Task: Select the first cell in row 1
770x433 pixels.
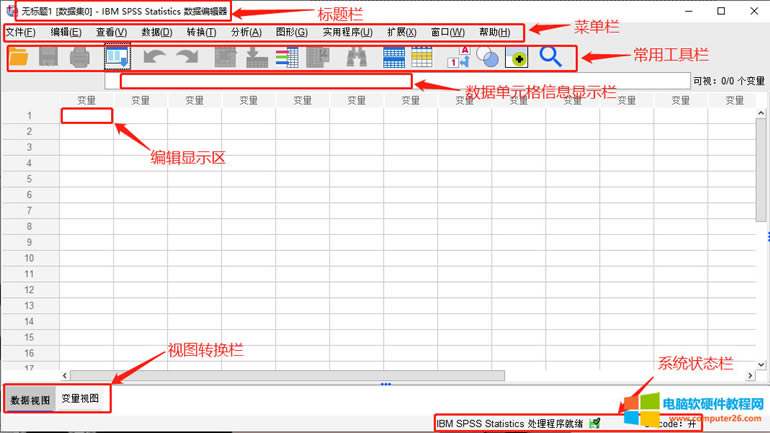Action: pyautogui.click(x=87, y=116)
